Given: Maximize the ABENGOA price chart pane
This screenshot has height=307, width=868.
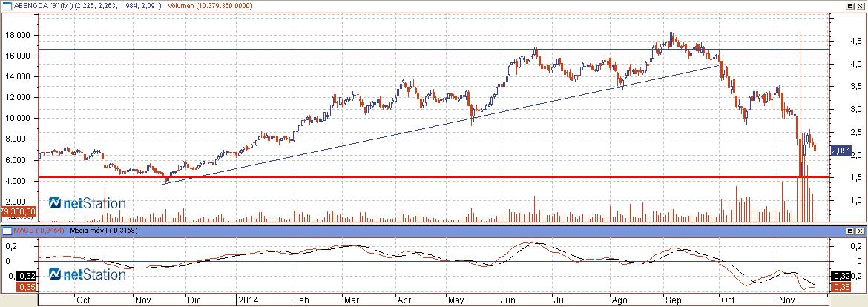Looking at the screenshot, I should coord(851,5).
